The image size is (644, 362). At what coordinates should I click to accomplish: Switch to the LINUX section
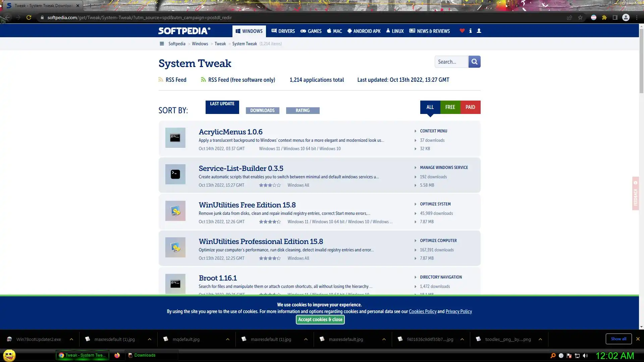(x=395, y=31)
